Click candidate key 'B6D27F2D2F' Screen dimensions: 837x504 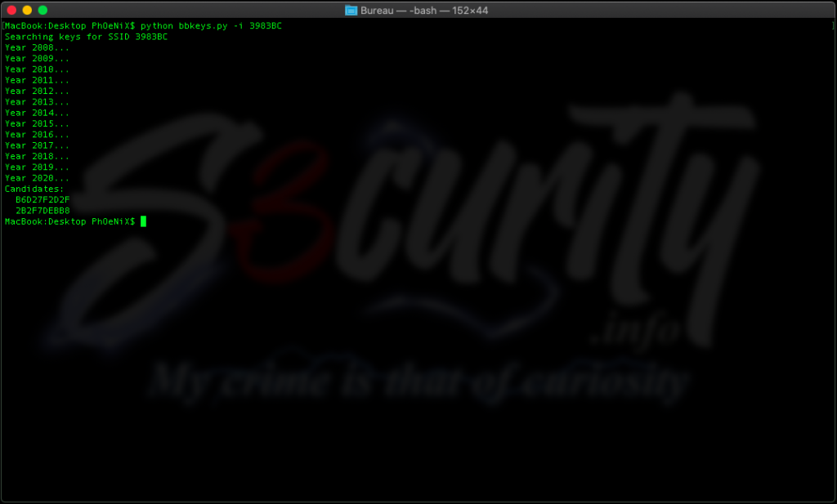(43, 200)
